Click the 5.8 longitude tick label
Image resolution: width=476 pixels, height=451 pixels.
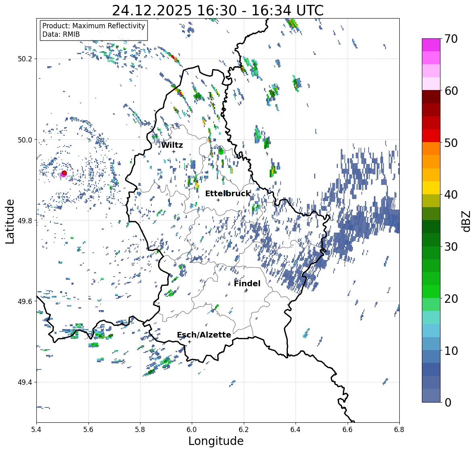[x=140, y=430]
